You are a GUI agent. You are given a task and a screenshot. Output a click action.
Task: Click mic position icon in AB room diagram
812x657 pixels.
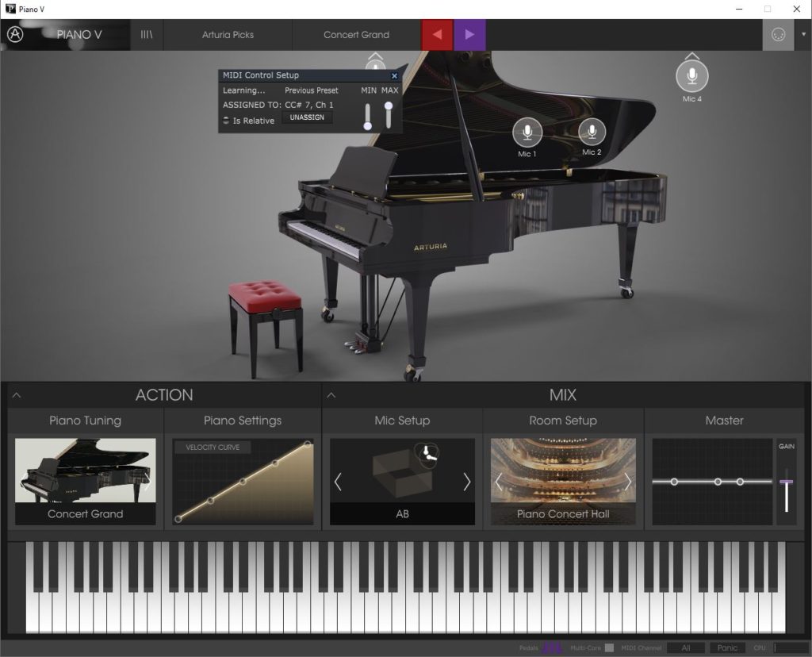[426, 454]
